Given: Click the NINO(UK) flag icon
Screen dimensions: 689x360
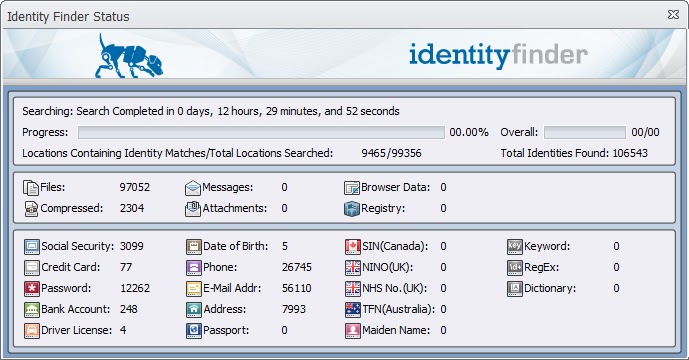Looking at the screenshot, I should [x=353, y=267].
